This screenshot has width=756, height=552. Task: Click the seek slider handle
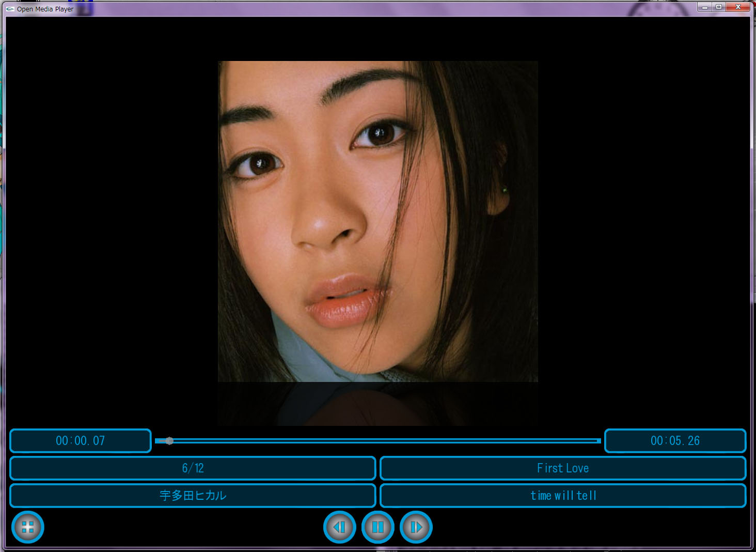(169, 441)
